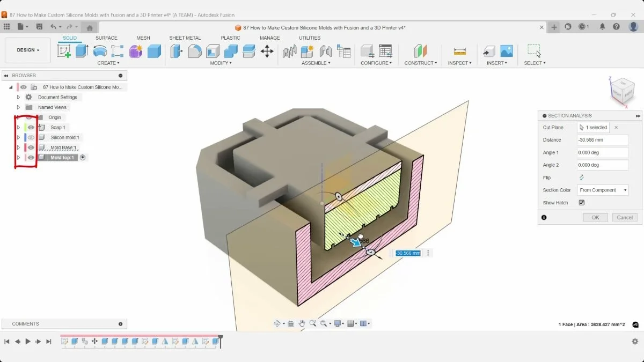644x362 pixels.
Task: Switch to the Utilities tab
Action: [310, 38]
